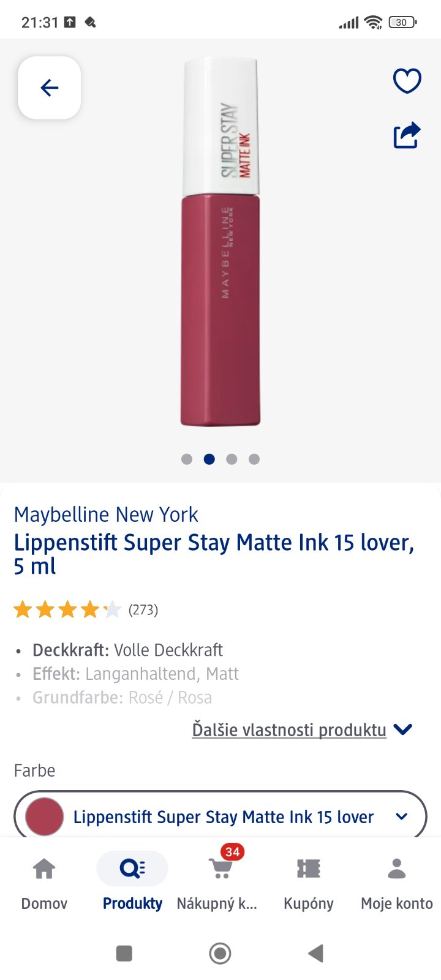Screen dimensions: 441x980
Task: Go to the first image dot
Action: click(187, 459)
